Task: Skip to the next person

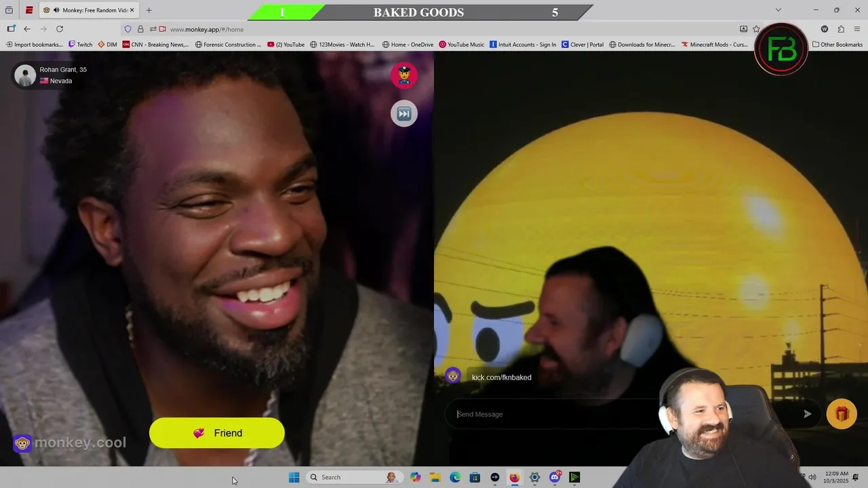Action: [404, 113]
